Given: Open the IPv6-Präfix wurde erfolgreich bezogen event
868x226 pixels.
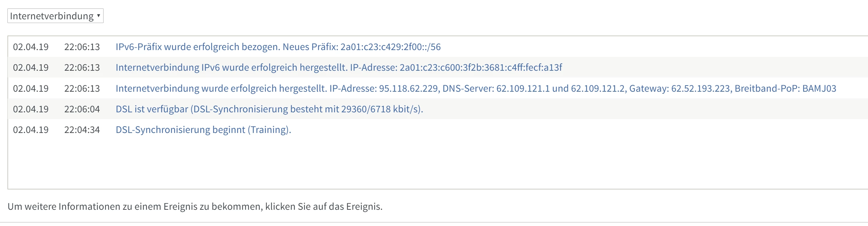Looking at the screenshot, I should [278, 47].
